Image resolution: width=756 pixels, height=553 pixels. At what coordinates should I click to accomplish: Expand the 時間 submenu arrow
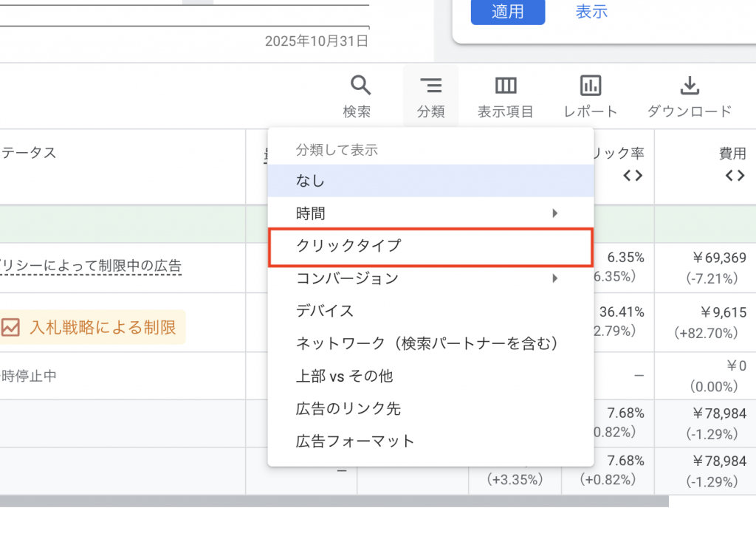pyautogui.click(x=555, y=213)
